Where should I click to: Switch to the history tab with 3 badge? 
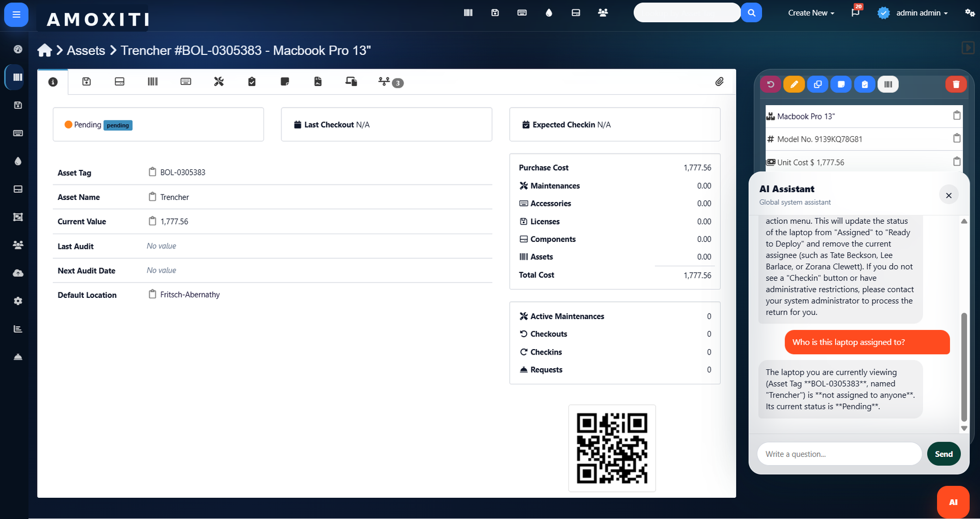click(390, 82)
